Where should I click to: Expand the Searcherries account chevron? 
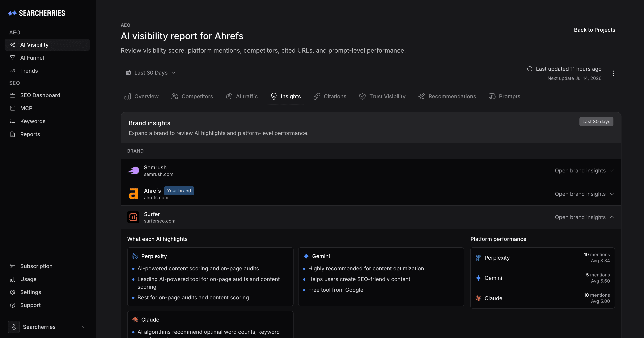[84, 327]
